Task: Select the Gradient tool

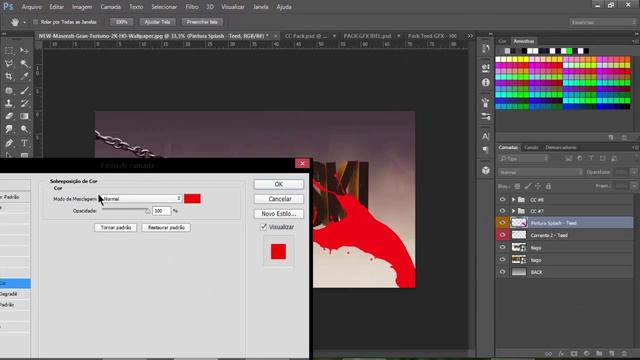Action: [24, 116]
